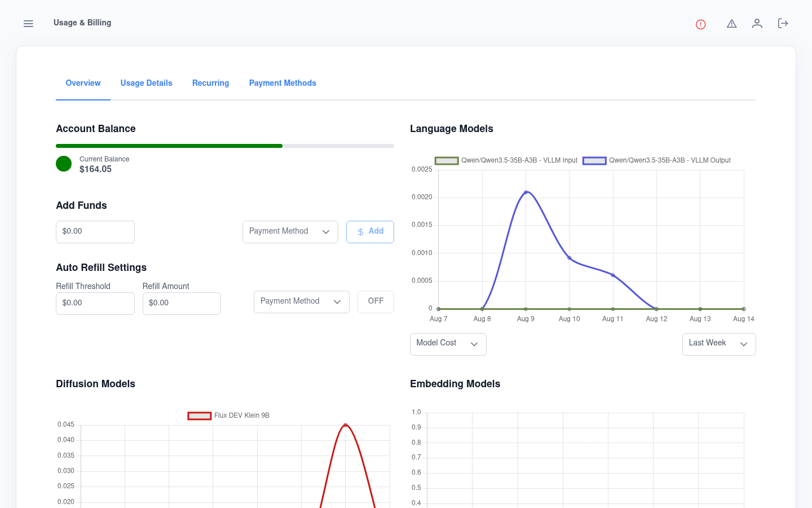Image resolution: width=812 pixels, height=508 pixels.
Task: Toggle the VLLM Output legend series
Action: point(657,160)
